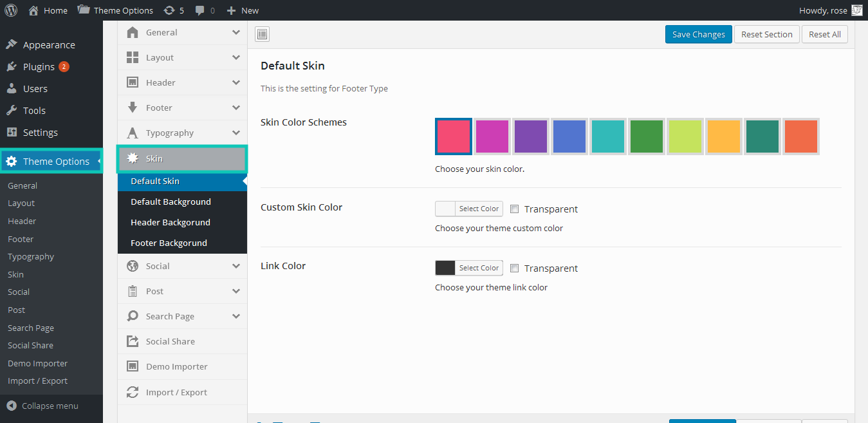Viewport: 868px width, 423px height.
Task: Click the dark Link Color preview swatch
Action: [x=445, y=268]
